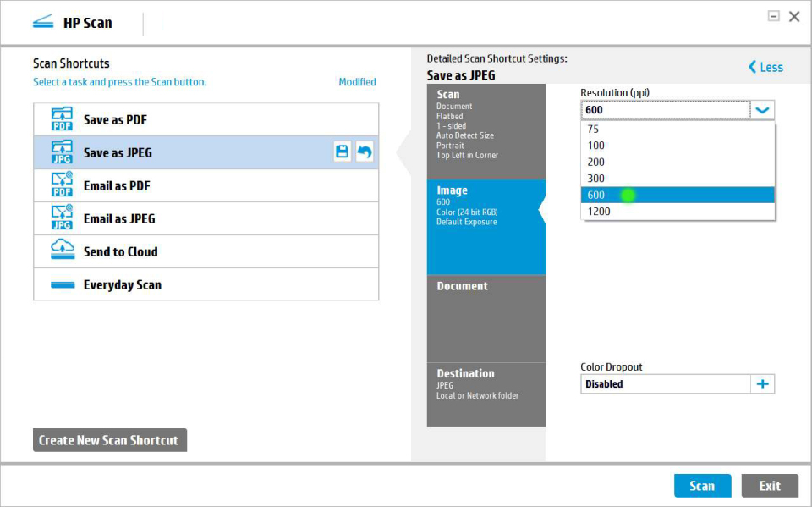Choose 200 ppi from the resolution list
Image resolution: width=812 pixels, height=507 pixels.
tap(678, 163)
